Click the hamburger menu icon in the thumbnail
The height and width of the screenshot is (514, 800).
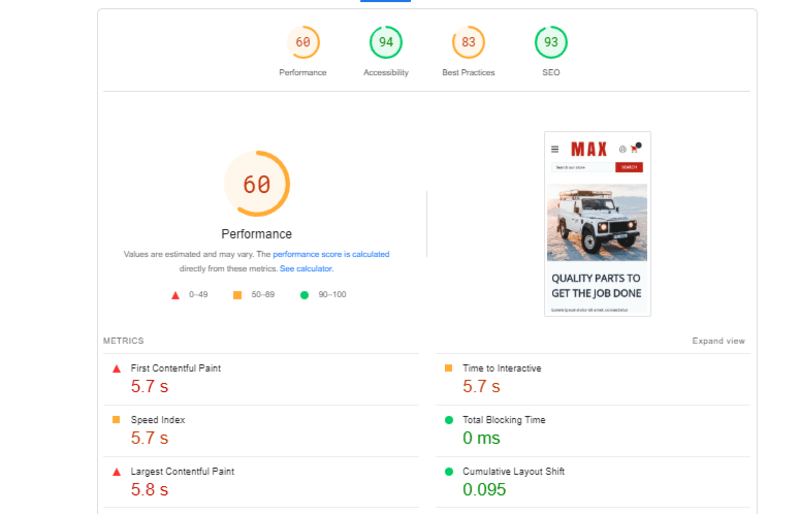[x=555, y=150]
